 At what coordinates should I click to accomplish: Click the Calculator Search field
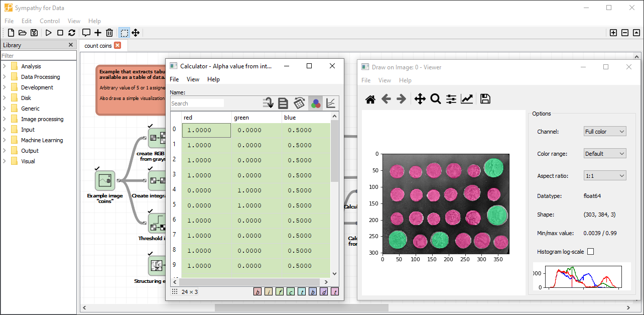pos(197,103)
